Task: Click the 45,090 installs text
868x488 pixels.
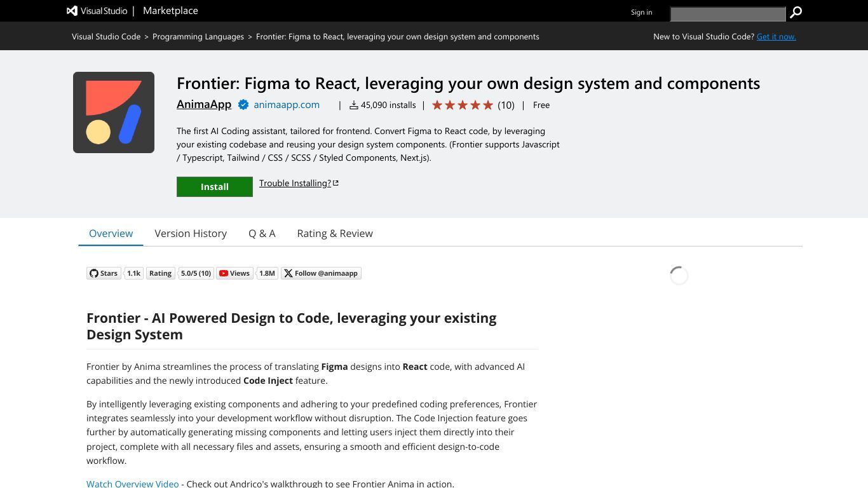Action: tap(388, 105)
